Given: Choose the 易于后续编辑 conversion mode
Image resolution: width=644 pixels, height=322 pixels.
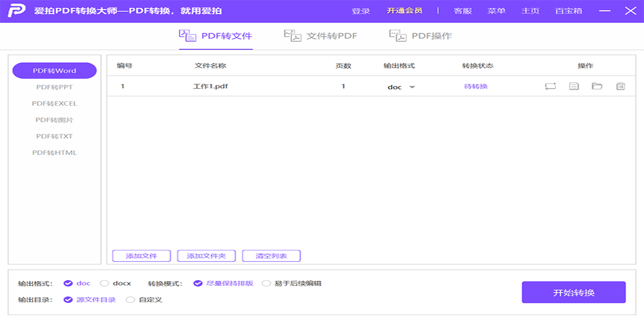Looking at the screenshot, I should 266,283.
